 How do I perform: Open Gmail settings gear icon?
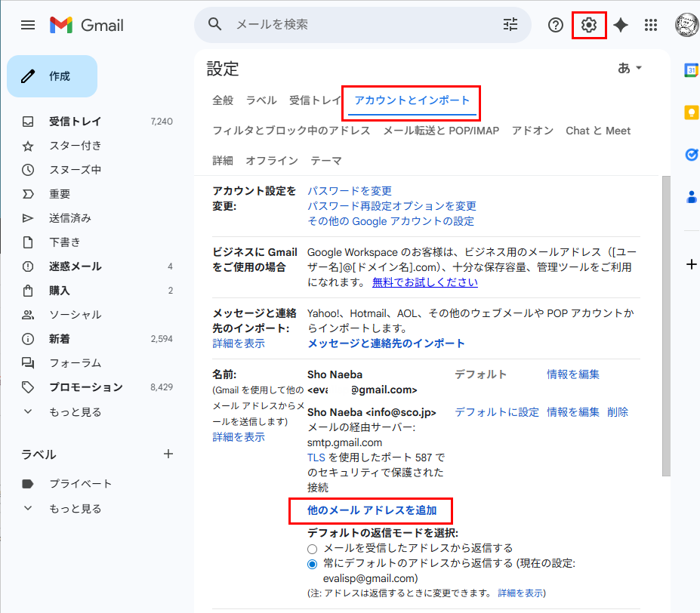coord(589,25)
